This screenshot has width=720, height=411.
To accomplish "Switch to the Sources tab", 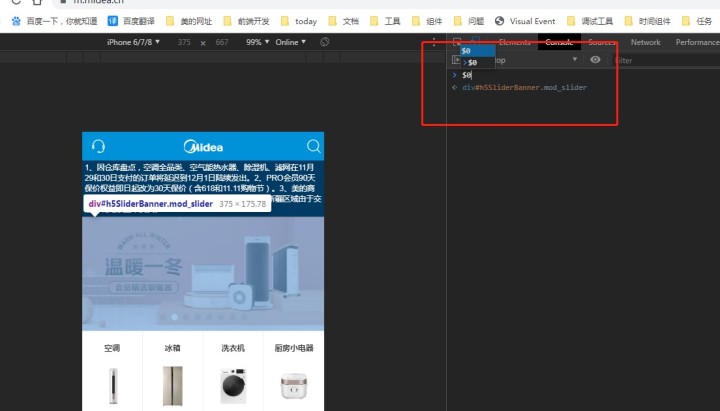I will 602,42.
